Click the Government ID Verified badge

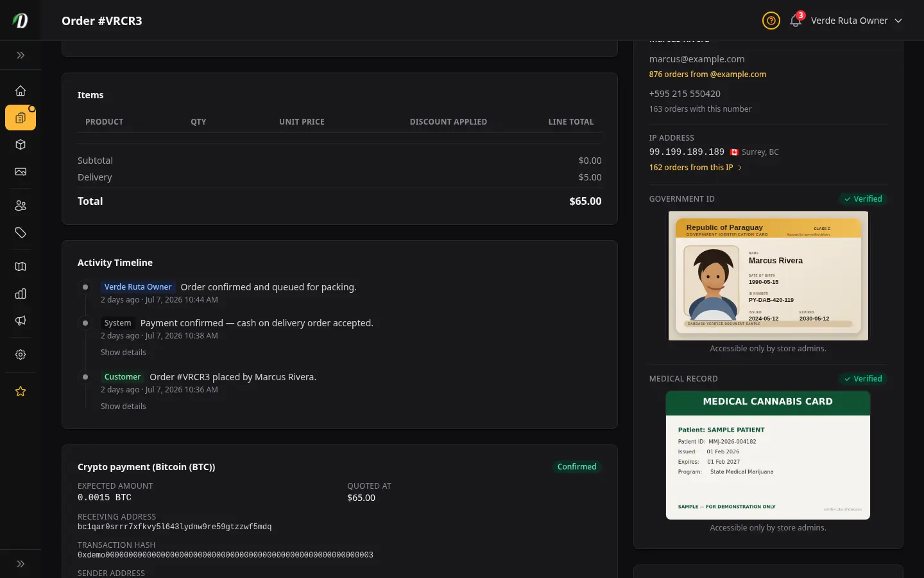tap(863, 199)
